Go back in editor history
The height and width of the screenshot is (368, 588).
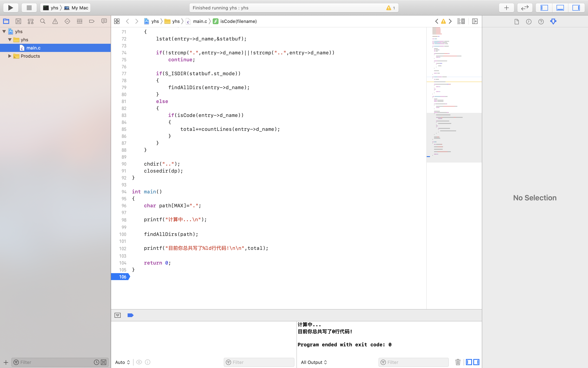128,21
